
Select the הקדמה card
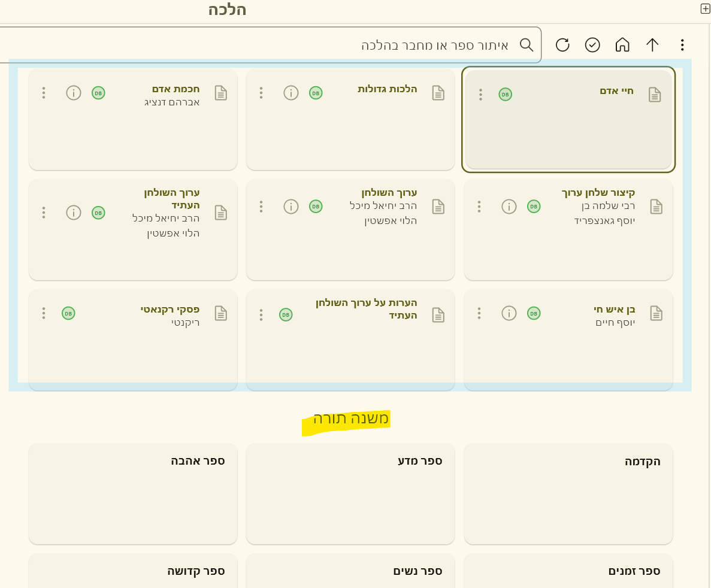click(568, 493)
